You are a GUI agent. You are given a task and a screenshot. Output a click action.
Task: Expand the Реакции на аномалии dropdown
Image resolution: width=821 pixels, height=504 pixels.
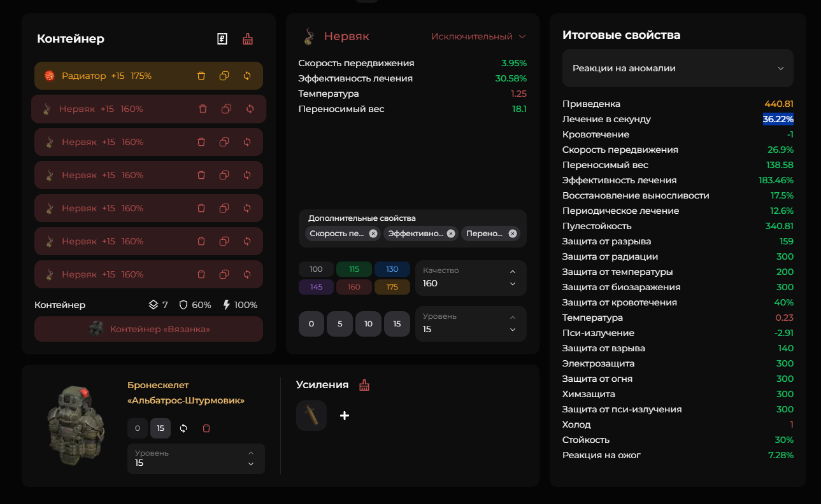point(678,68)
